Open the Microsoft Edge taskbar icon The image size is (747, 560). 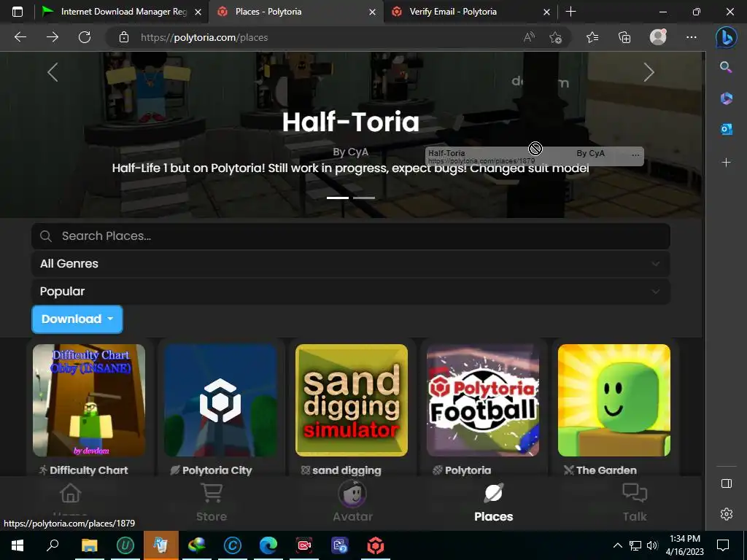pyautogui.click(x=268, y=545)
